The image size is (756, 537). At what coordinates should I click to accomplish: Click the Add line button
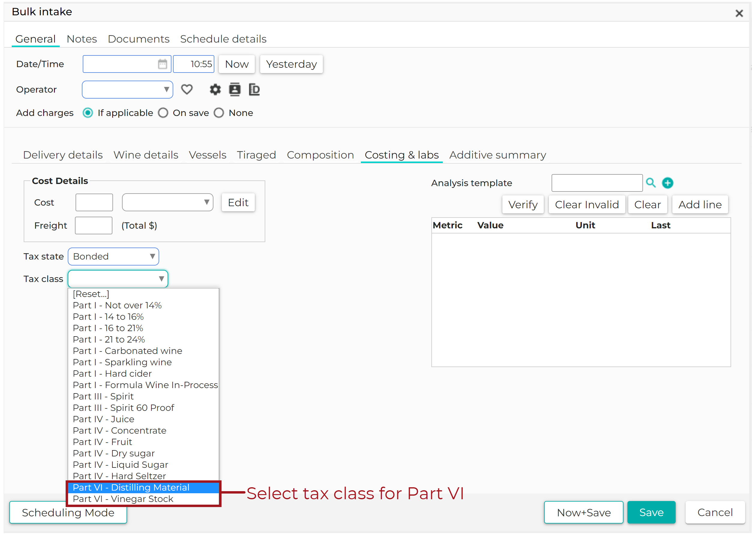tap(700, 205)
